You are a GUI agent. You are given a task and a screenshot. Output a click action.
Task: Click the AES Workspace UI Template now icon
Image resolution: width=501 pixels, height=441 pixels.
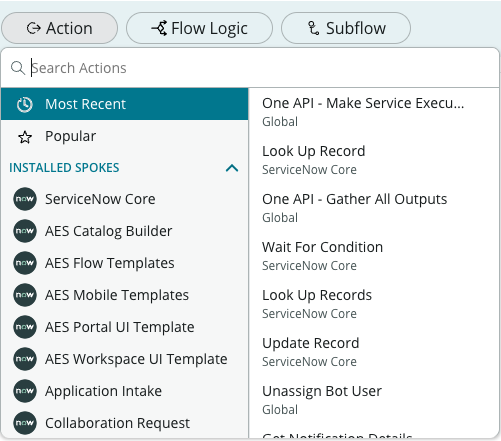pos(25,359)
